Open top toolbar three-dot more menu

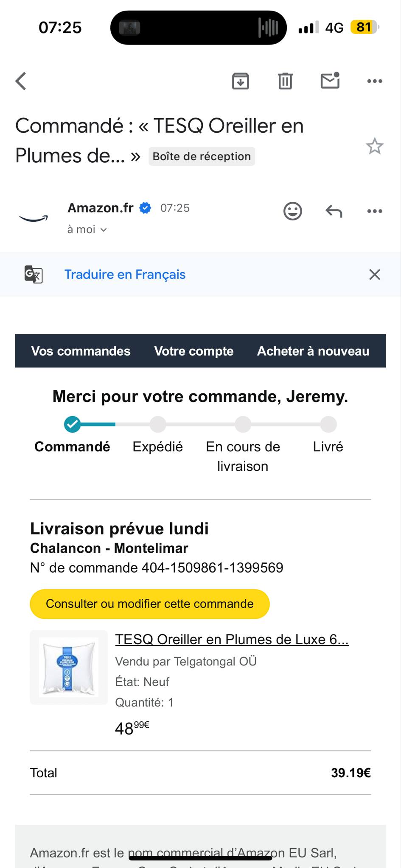click(x=375, y=81)
